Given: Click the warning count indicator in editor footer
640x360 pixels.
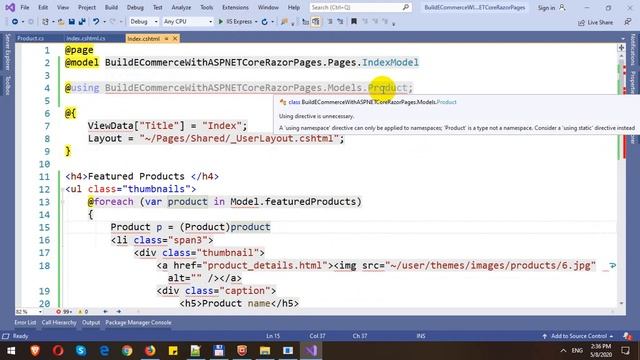Looking at the screenshot, I should click(x=83, y=311).
